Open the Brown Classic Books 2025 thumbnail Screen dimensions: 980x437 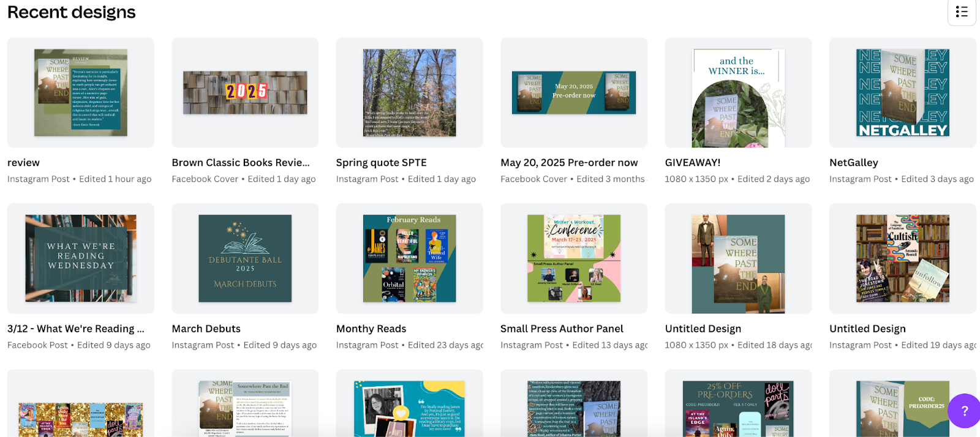[245, 92]
